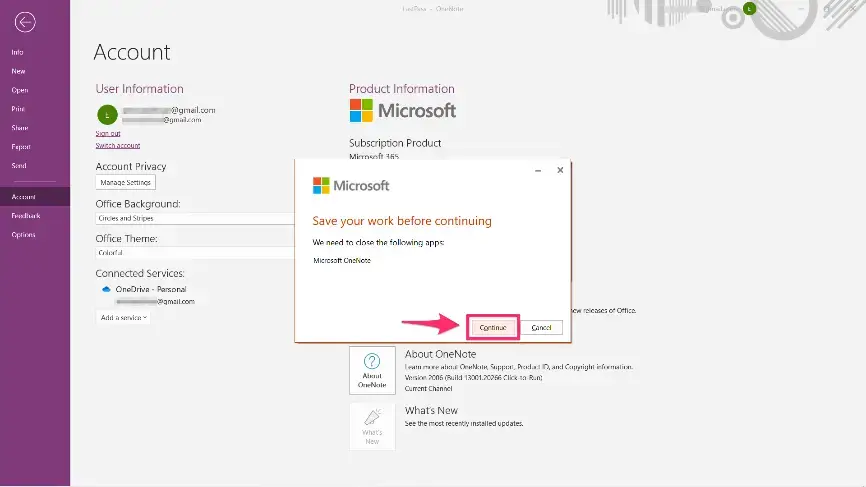
Task: Close the Microsoft dialog with X
Action: coord(560,170)
